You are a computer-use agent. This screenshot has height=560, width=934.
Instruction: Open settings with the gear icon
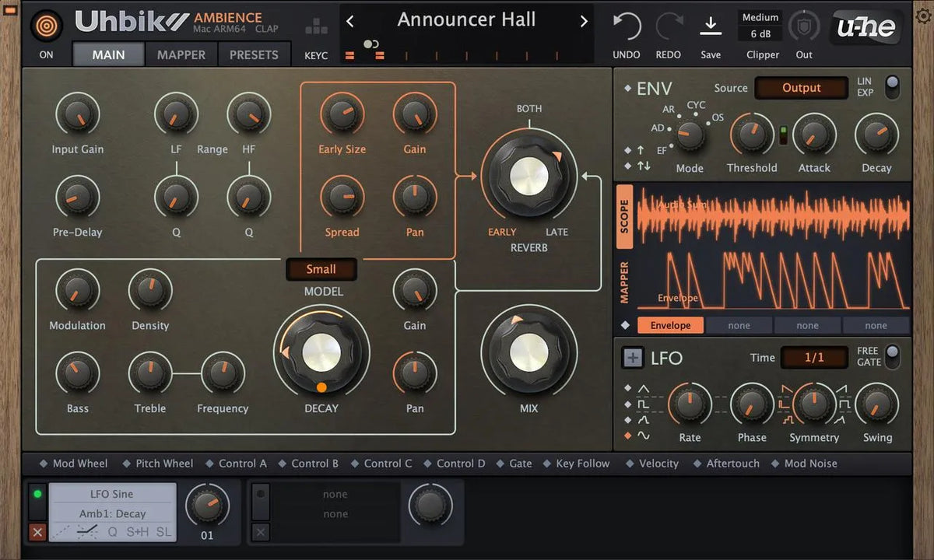point(923,16)
